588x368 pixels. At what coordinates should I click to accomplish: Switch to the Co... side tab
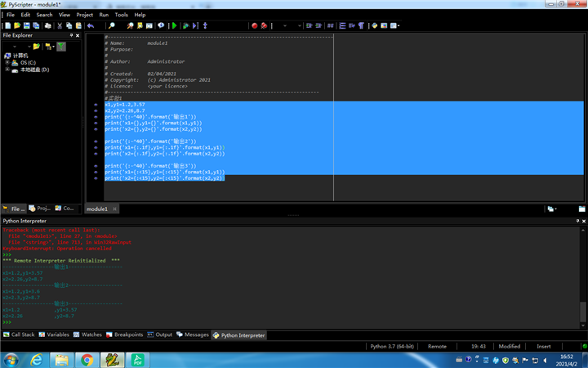pyautogui.click(x=65, y=209)
